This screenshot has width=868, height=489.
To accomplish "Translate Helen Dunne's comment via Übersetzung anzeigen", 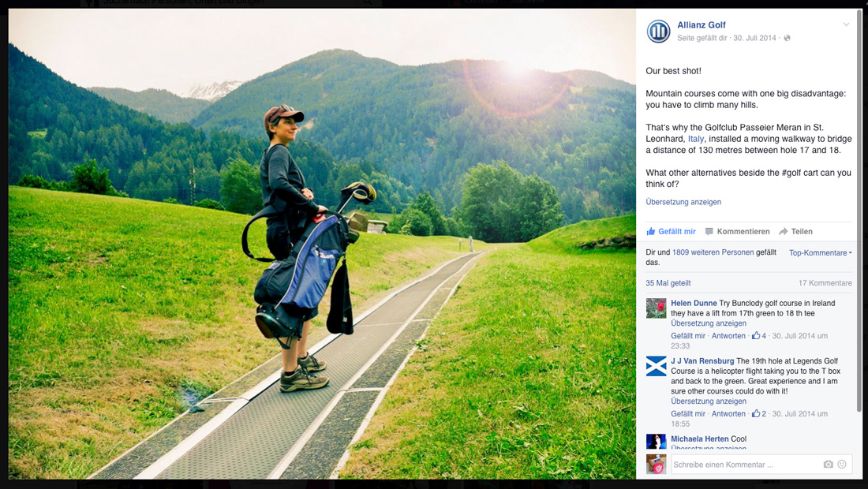I will pyautogui.click(x=709, y=323).
